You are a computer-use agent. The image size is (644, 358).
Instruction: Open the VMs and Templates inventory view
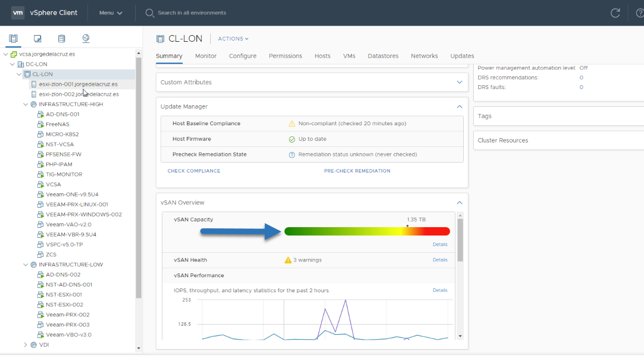point(37,38)
